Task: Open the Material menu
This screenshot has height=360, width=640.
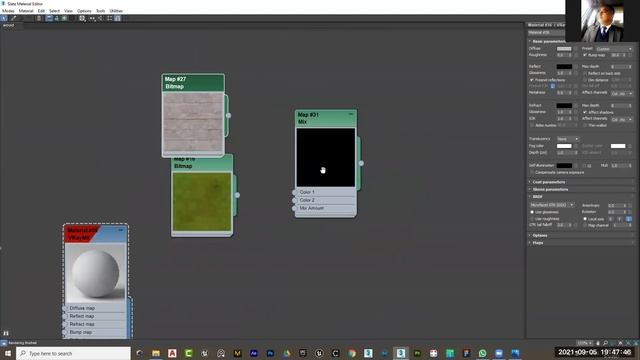Action: [x=26, y=11]
